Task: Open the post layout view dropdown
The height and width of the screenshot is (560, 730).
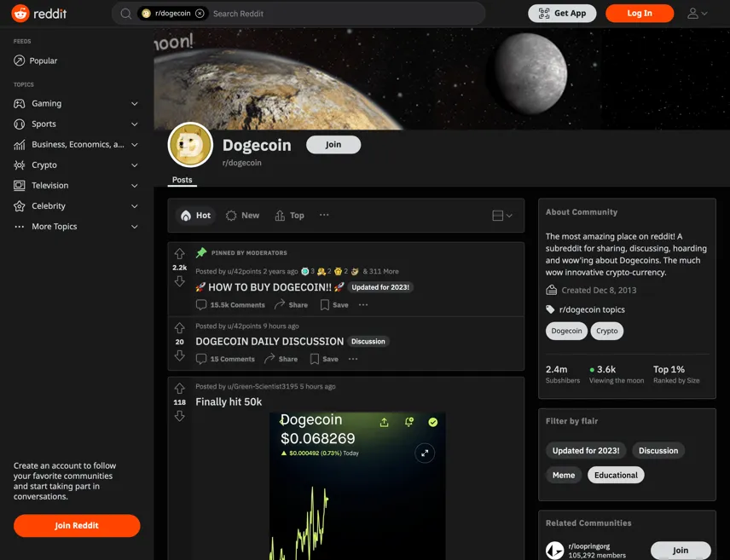Action: (x=501, y=216)
